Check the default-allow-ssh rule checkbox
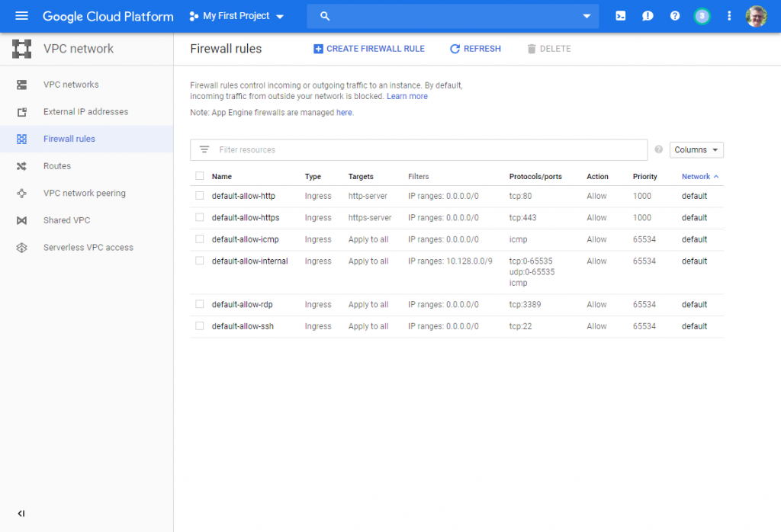The width and height of the screenshot is (781, 532). coord(200,326)
